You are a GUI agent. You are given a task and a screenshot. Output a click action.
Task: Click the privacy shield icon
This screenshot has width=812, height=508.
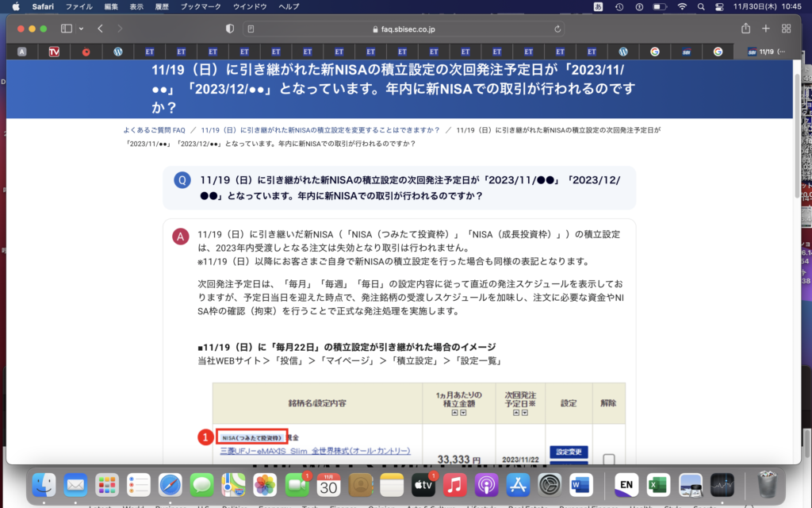coord(230,29)
